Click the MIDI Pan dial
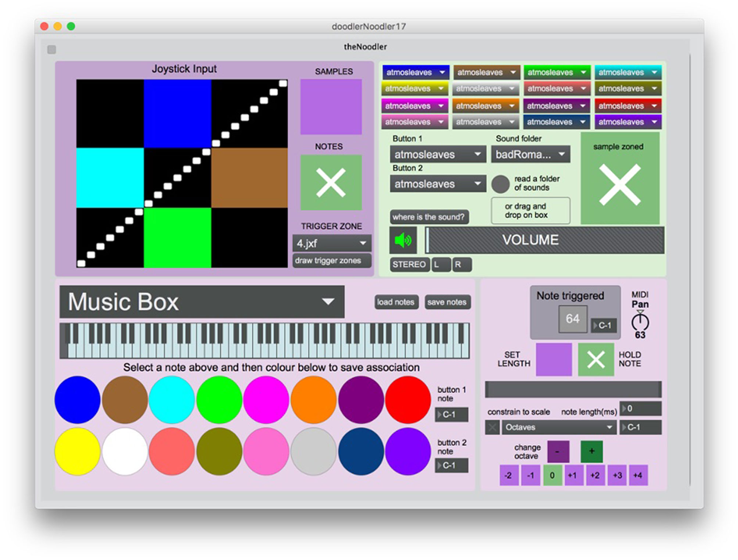The width and height of the screenshot is (738, 560). (640, 322)
